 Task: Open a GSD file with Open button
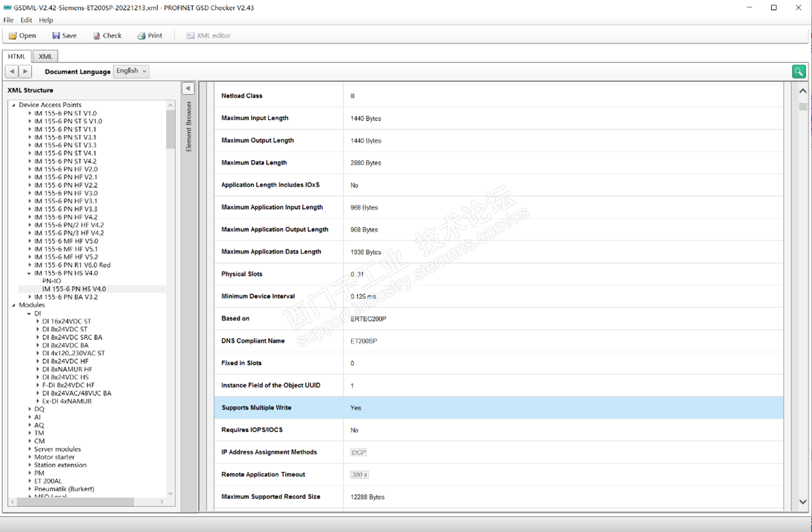click(22, 36)
